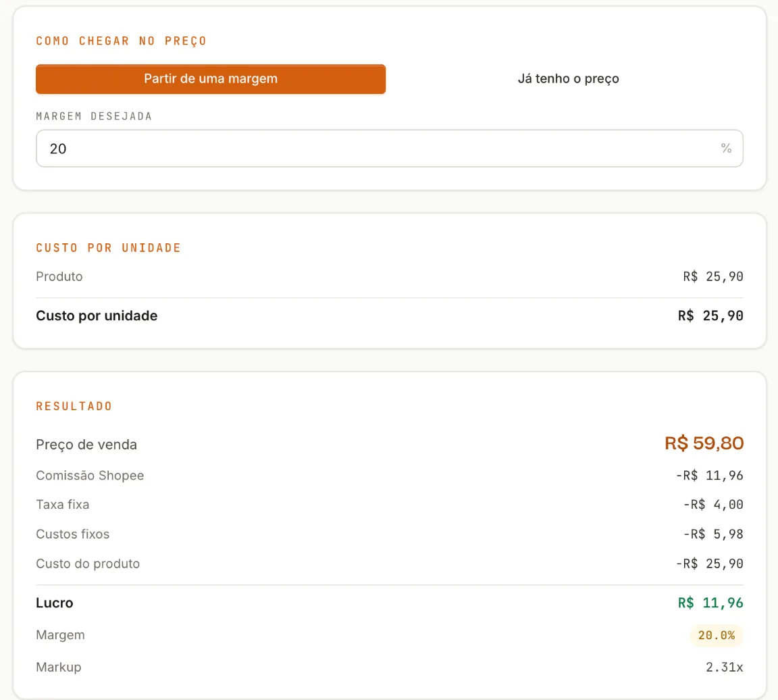Click the "COMO CHEGAR NO PREÇO" heading
The image size is (778, 700).
click(x=121, y=41)
